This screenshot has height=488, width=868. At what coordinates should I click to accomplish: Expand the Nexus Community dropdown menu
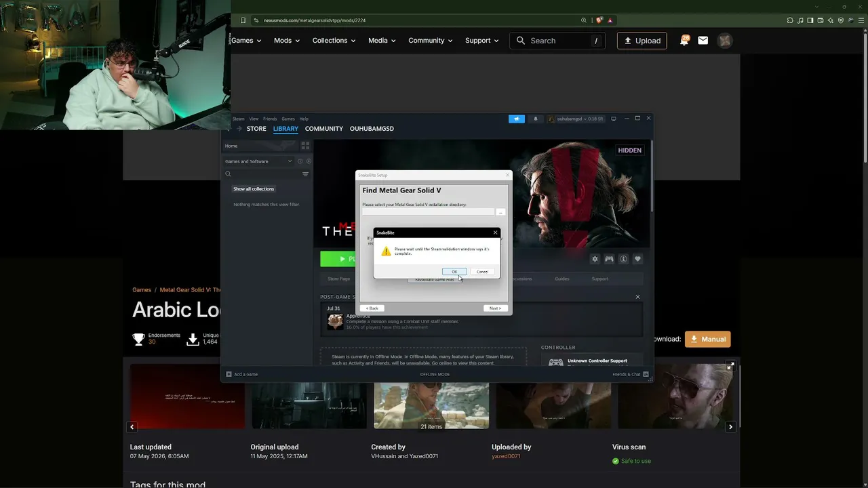pyautogui.click(x=430, y=41)
